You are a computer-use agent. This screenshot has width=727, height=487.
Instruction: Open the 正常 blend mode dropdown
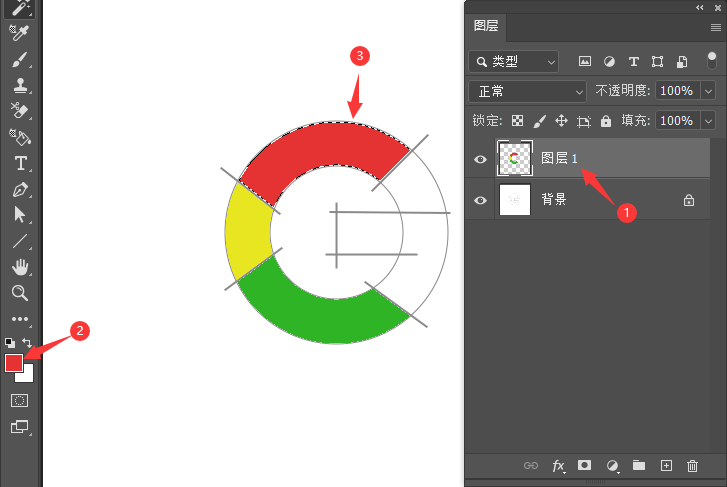(x=528, y=91)
